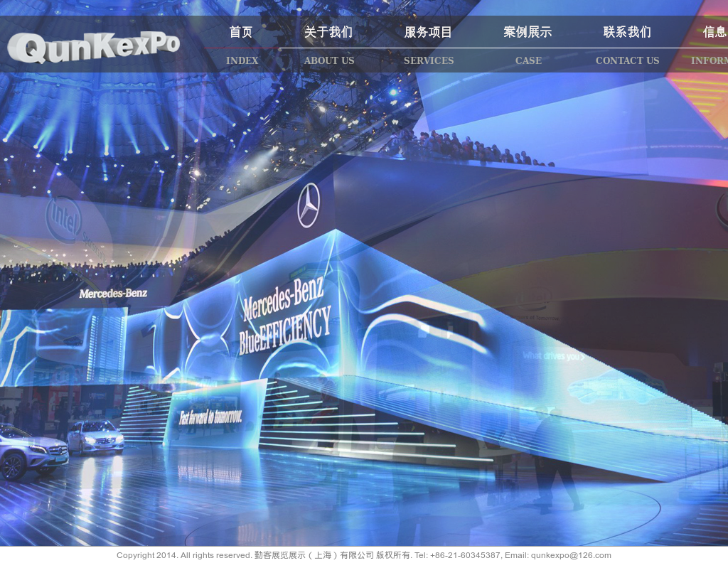Image resolution: width=728 pixels, height=563 pixels.
Task: Open the 首页 (INDEX) home page
Action: point(240,32)
